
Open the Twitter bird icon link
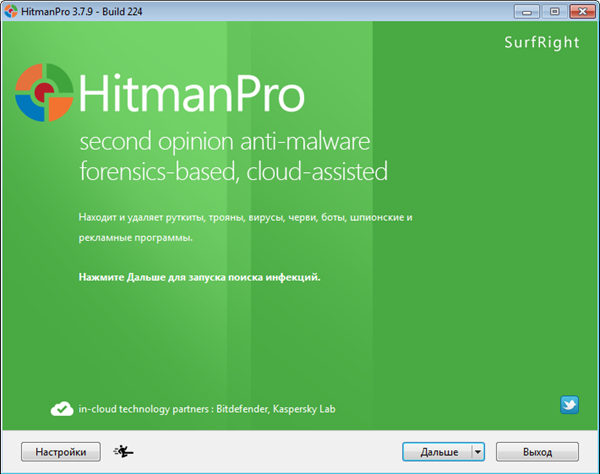pyautogui.click(x=570, y=405)
